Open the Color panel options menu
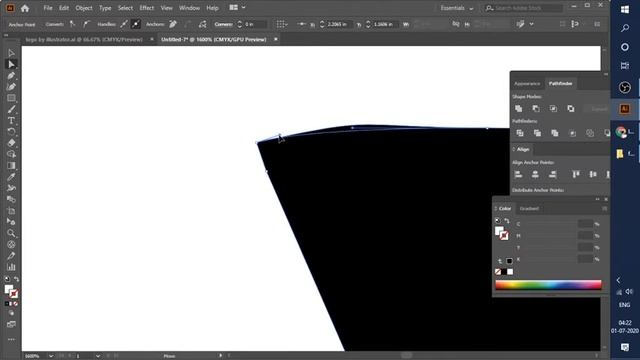The height and width of the screenshot is (360, 640). [604, 209]
